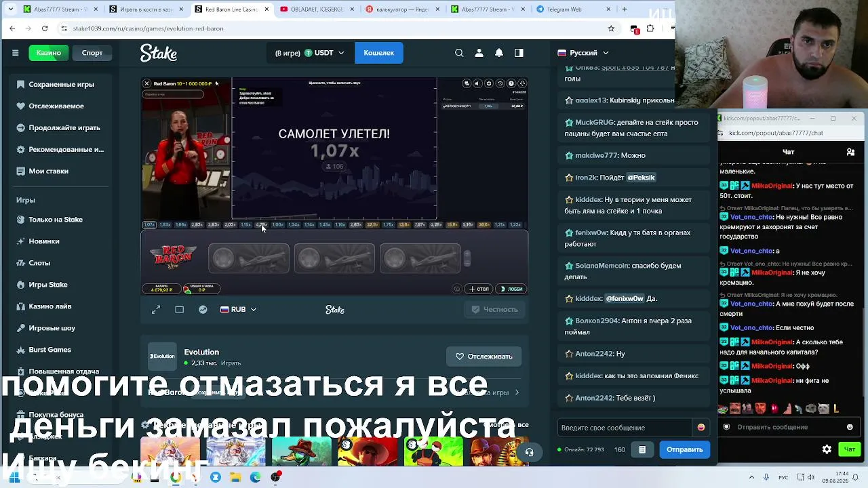868x488 pixels.
Task: Open the live stats chart icon
Action: click(x=203, y=310)
